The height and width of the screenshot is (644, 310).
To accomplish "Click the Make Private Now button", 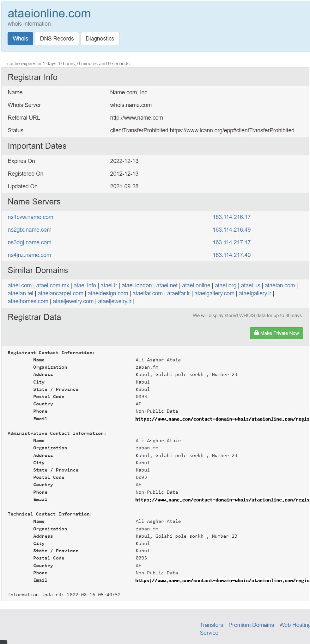I will pyautogui.click(x=277, y=333).
